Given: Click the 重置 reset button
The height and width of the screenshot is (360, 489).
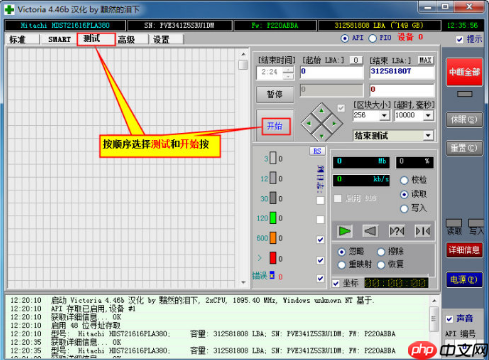Looking at the screenshot, I should 464,148.
